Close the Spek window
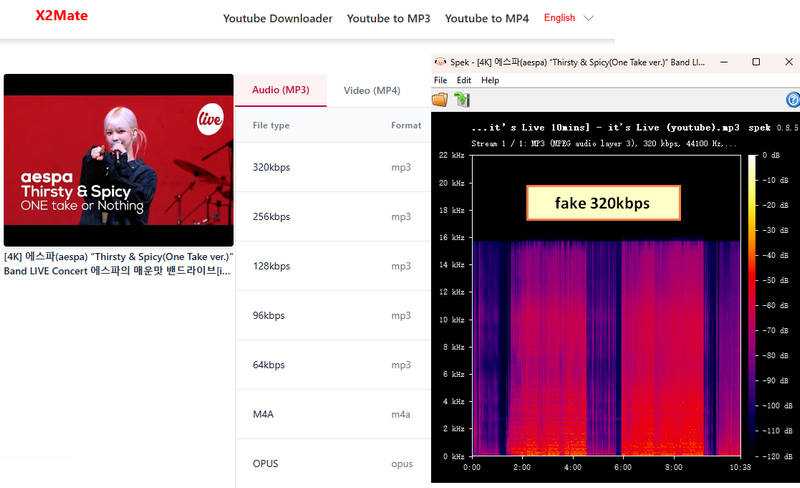 click(x=789, y=62)
